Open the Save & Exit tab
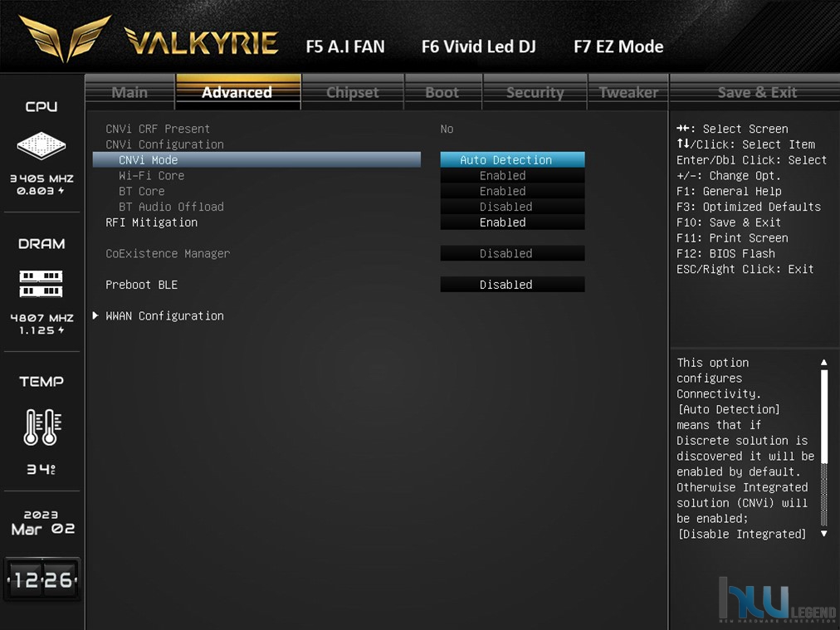The image size is (840, 630). coord(756,92)
